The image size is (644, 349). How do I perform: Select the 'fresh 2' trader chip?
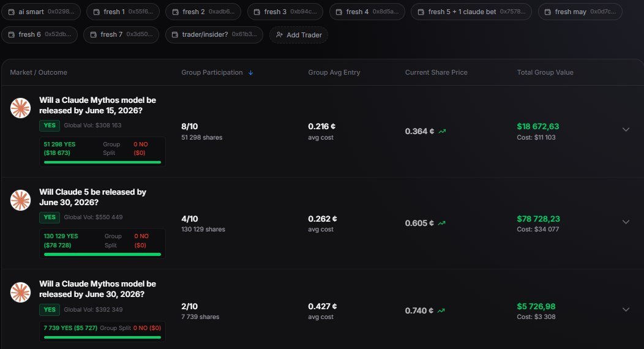coord(203,12)
